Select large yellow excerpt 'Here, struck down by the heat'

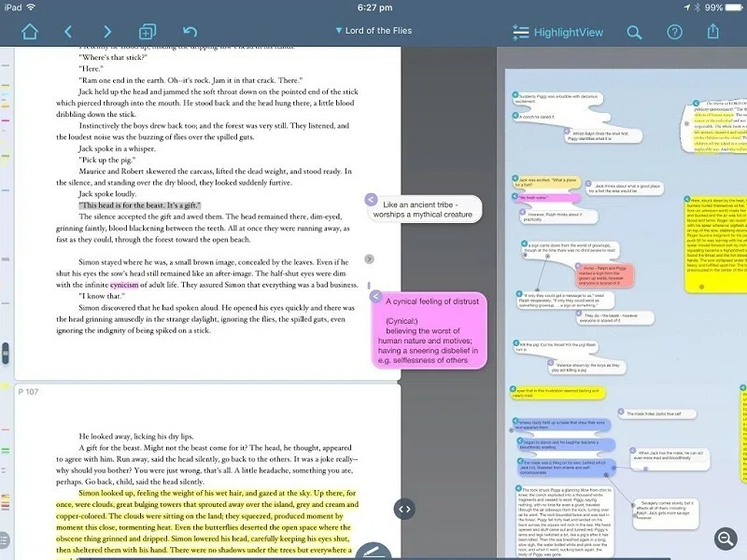tap(716, 243)
